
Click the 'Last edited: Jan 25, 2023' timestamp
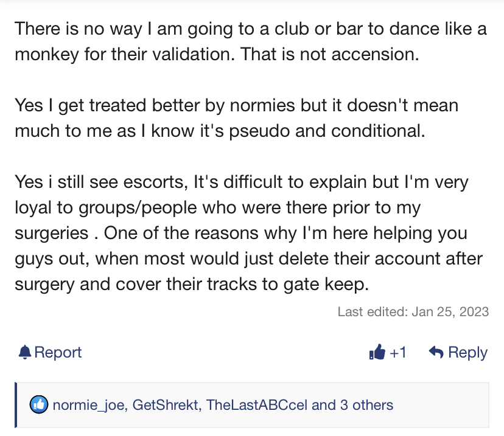pyautogui.click(x=413, y=311)
